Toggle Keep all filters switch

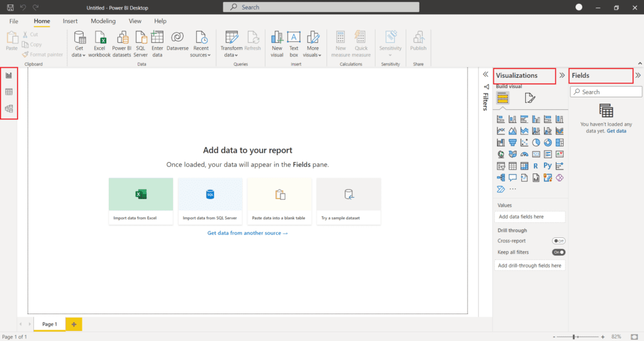coord(558,252)
